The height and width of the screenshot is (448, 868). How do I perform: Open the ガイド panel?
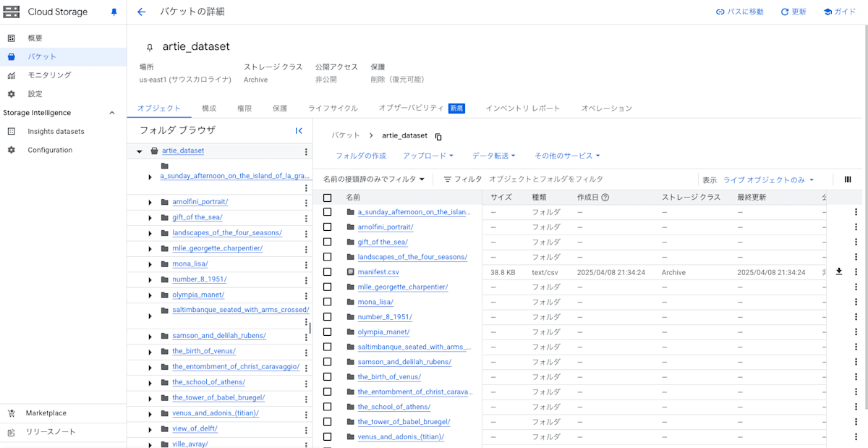(839, 12)
